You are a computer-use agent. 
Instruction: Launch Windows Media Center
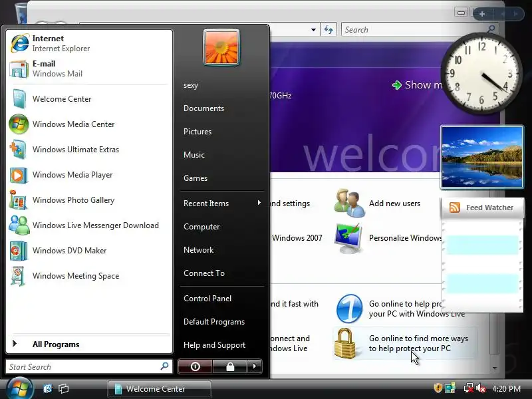[x=89, y=124]
